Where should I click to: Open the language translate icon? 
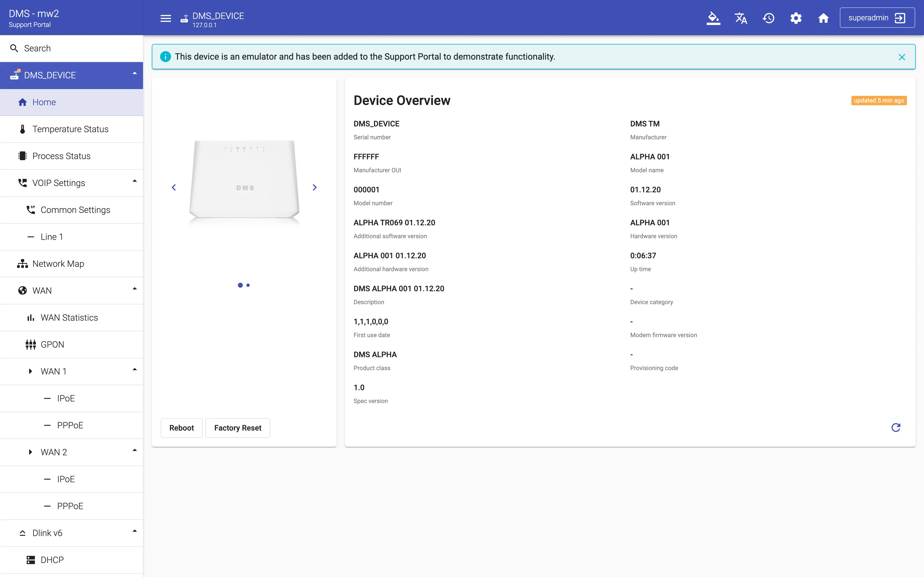click(x=741, y=18)
